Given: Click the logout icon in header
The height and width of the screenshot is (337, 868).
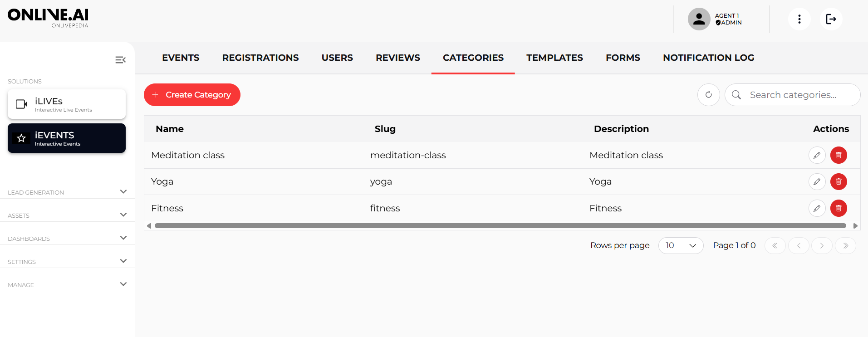Looking at the screenshot, I should 831,19.
